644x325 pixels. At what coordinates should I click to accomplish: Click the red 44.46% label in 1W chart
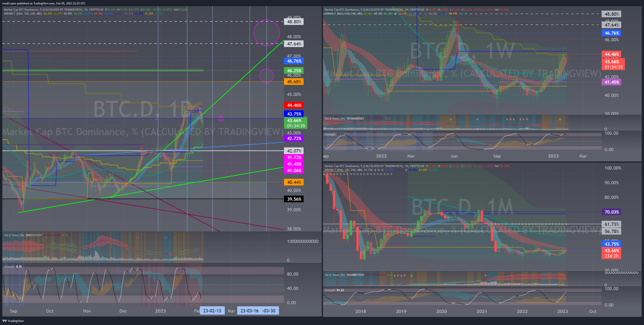point(612,54)
